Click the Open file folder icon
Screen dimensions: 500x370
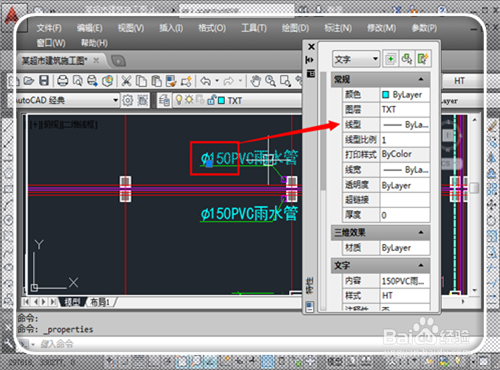[29, 81]
